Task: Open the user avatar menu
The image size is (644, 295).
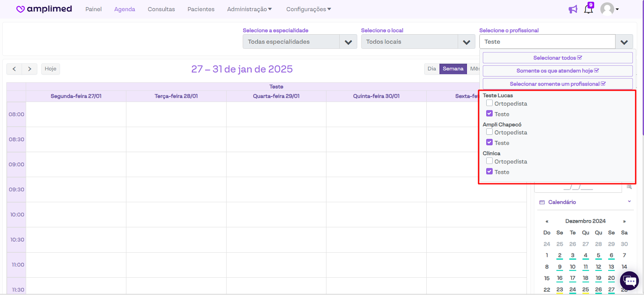Action: click(609, 9)
